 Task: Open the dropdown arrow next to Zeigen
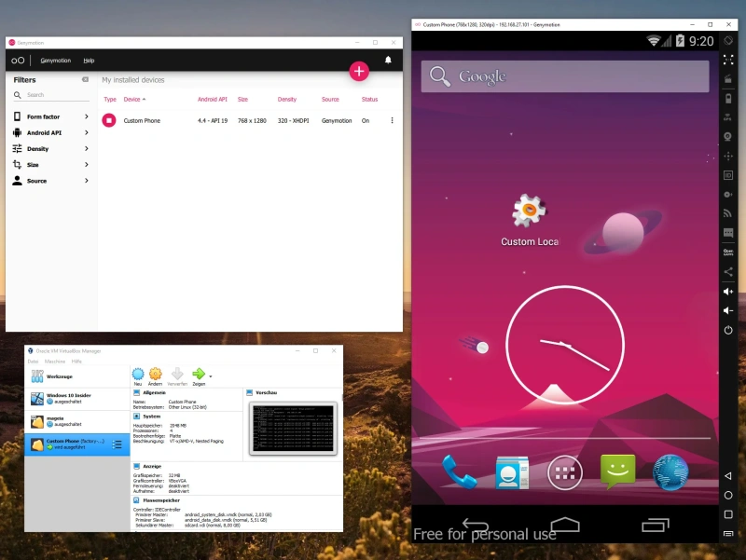tap(211, 376)
